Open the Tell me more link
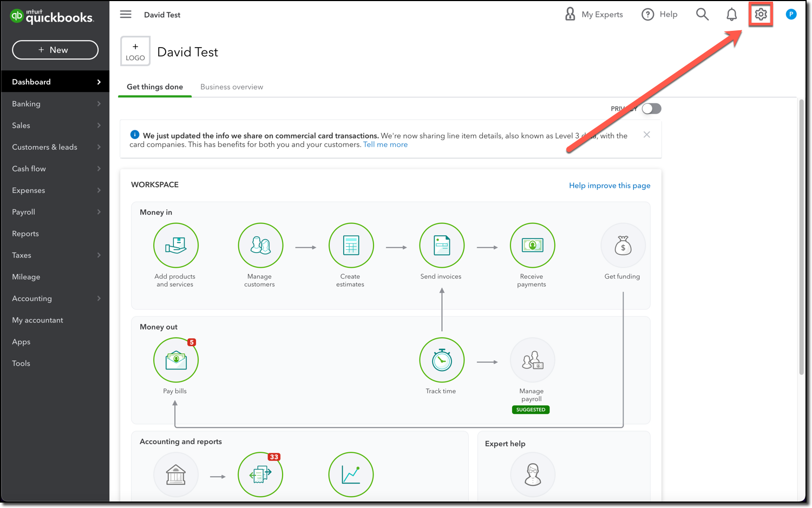Screen dimensions: 812x508 pos(385,144)
